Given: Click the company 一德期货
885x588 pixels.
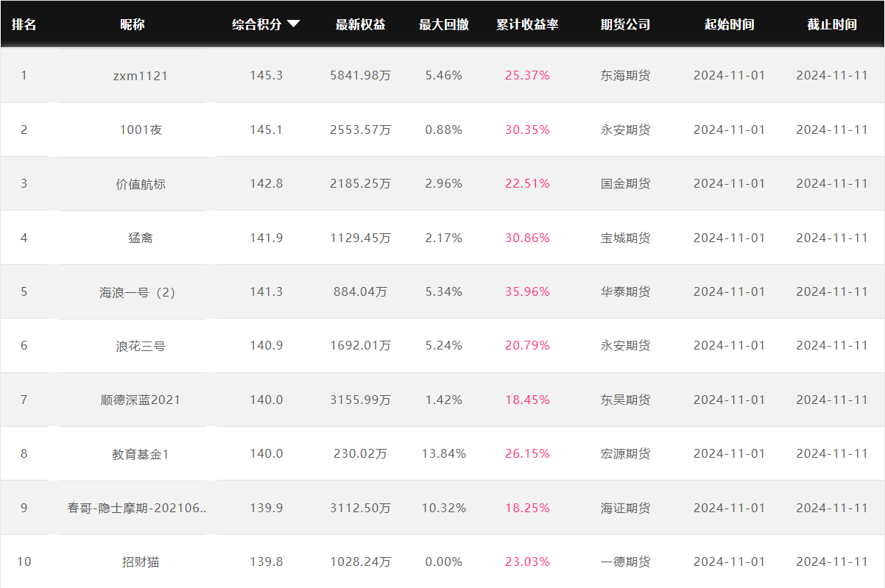Looking at the screenshot, I should pos(626,562).
